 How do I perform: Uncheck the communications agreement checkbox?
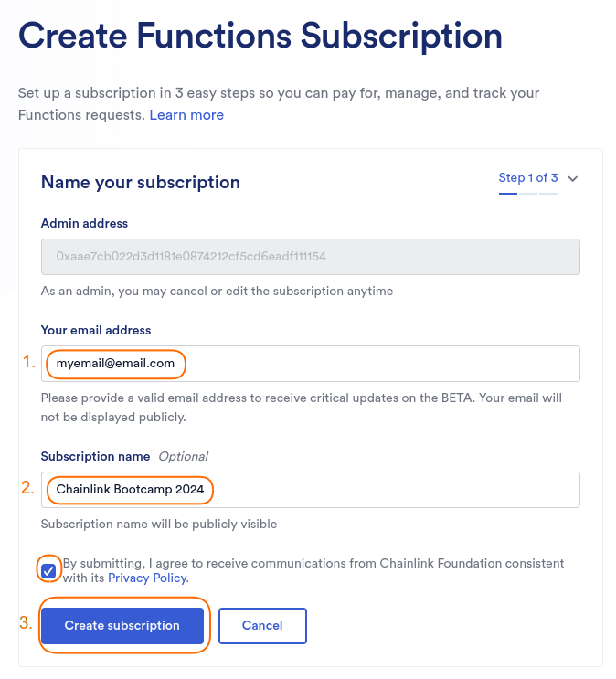pos(48,571)
